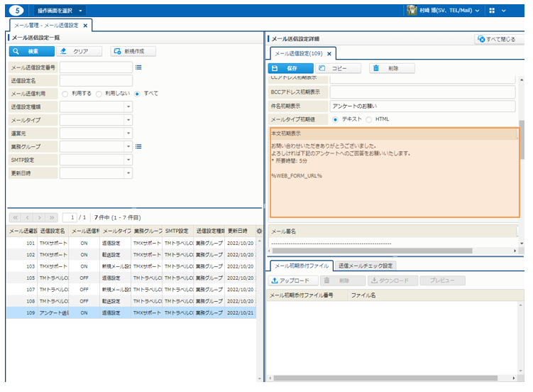Image resolution: width=533 pixels, height=392 pixels.
Task: Click the list icon beside 業務グループ dropdown
Action: [139, 146]
